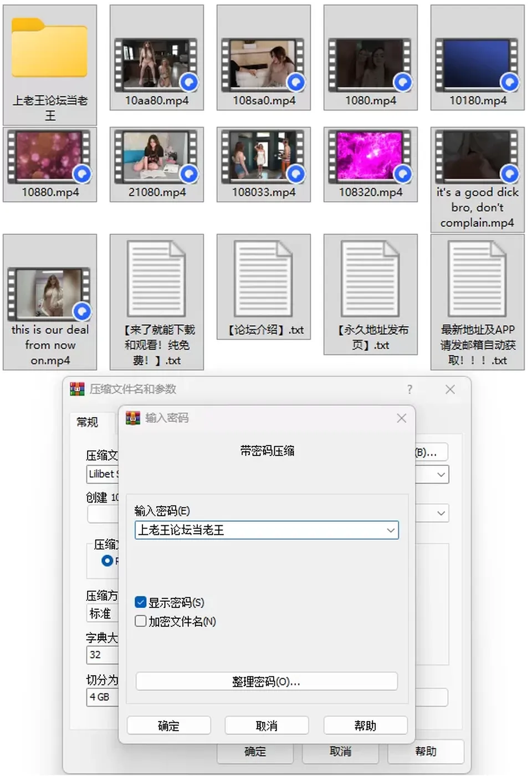Select the 10aa80.mp4 video file
This screenshot has width=532, height=776.
pos(156,58)
